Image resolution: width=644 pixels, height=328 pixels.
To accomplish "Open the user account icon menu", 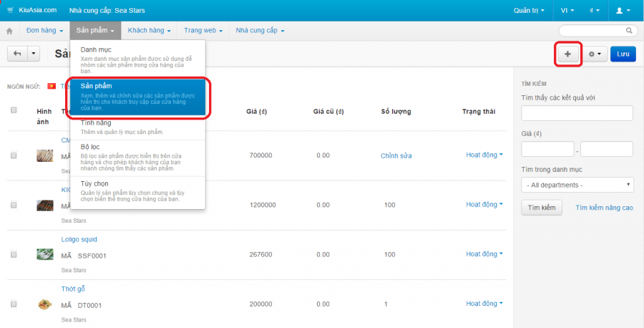I will pyautogui.click(x=623, y=10).
